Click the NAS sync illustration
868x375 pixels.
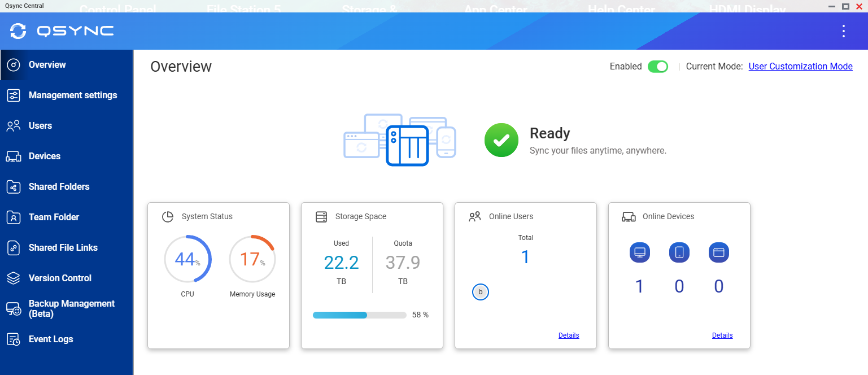point(400,139)
